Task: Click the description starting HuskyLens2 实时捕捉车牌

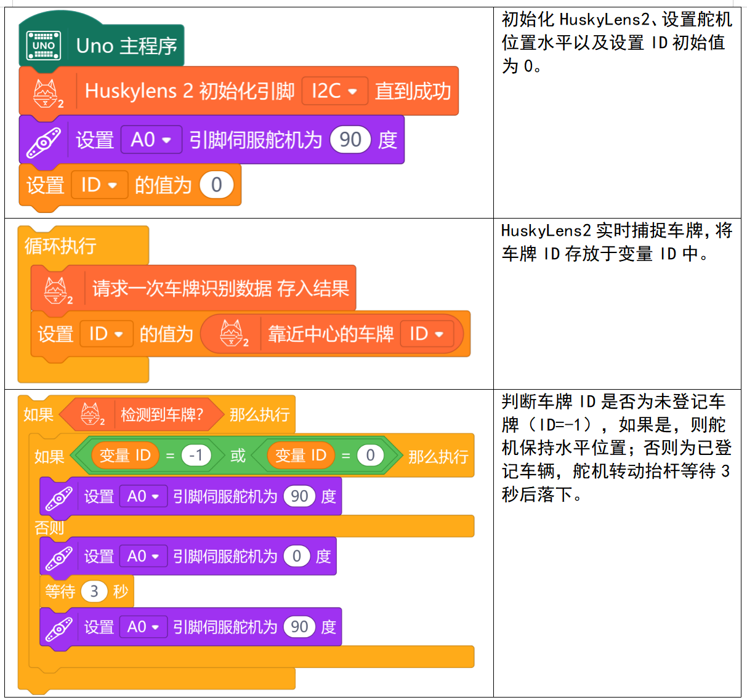Action: [617, 242]
